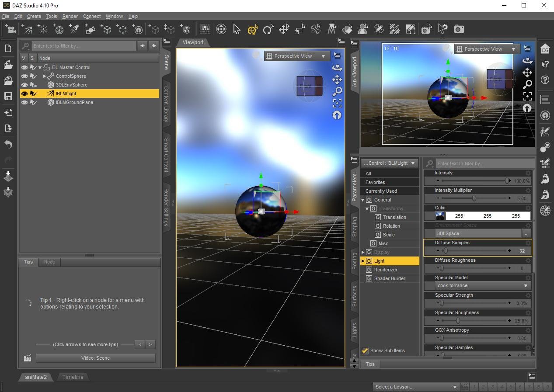Collapse the General property group
The height and width of the screenshot is (392, 554).
[362, 200]
